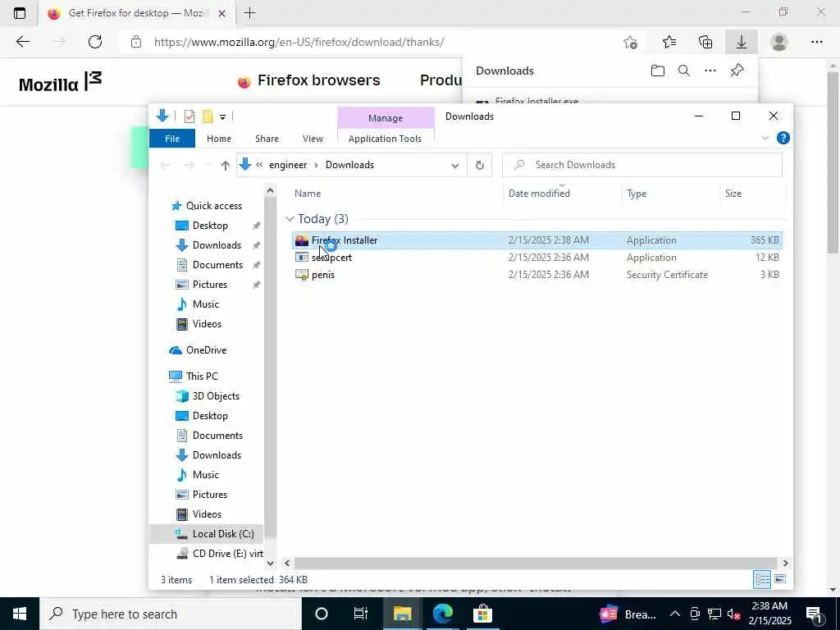Switch to the View ribbon tab
The width and height of the screenshot is (840, 630).
313,138
